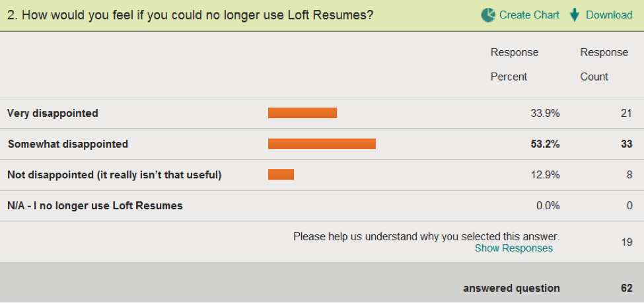
Task: Click the response count 33
Action: click(x=626, y=144)
